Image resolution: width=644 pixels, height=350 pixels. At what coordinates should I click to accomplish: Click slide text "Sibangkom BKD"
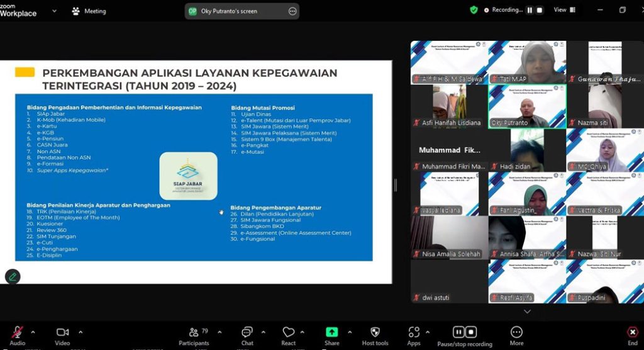(x=262, y=226)
